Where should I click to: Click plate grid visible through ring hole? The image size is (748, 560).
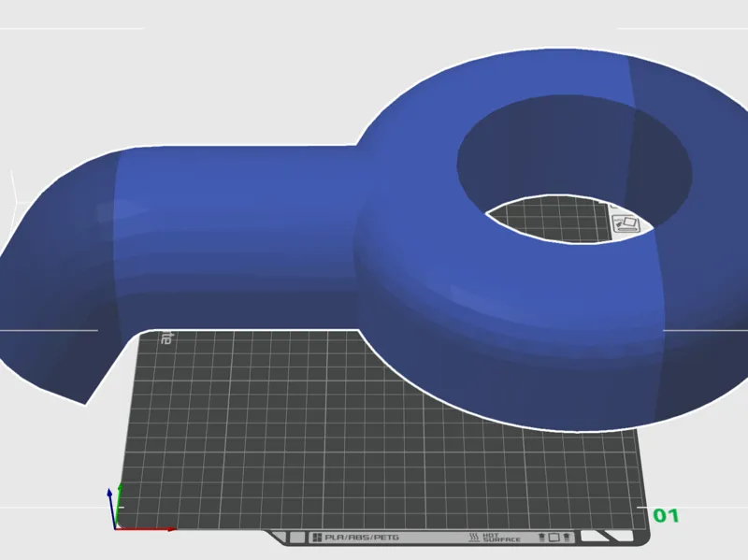click(549, 221)
